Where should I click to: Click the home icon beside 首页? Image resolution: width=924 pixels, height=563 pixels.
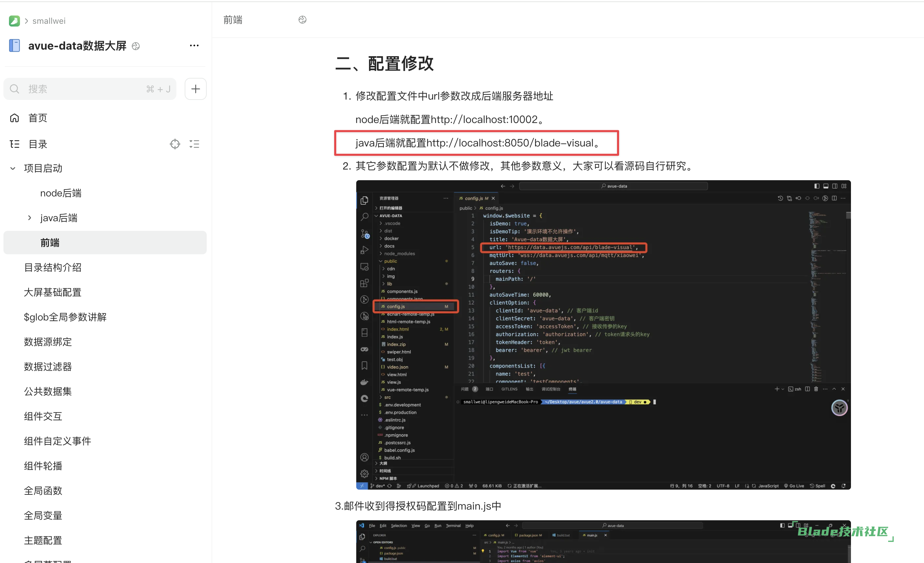[14, 118]
